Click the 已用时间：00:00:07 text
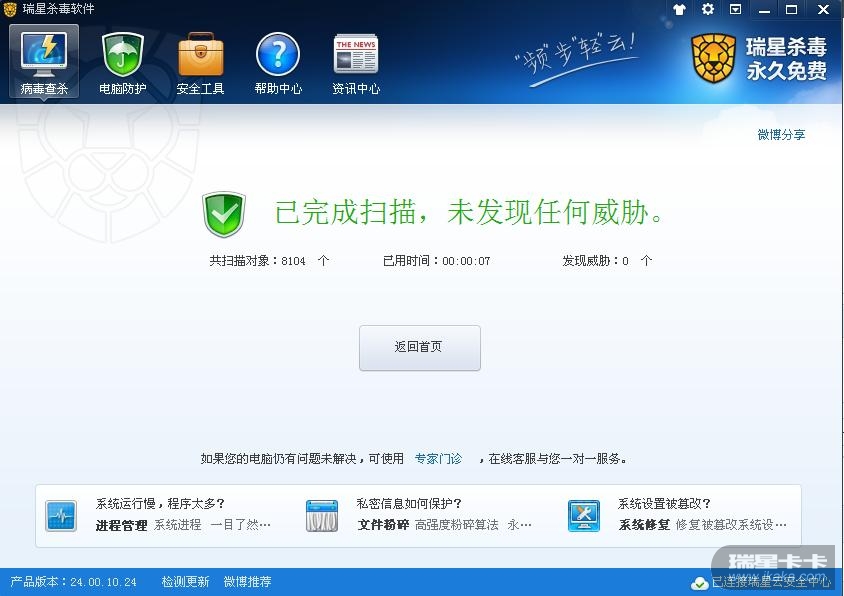Image resolution: width=844 pixels, height=596 pixels. coord(437,261)
